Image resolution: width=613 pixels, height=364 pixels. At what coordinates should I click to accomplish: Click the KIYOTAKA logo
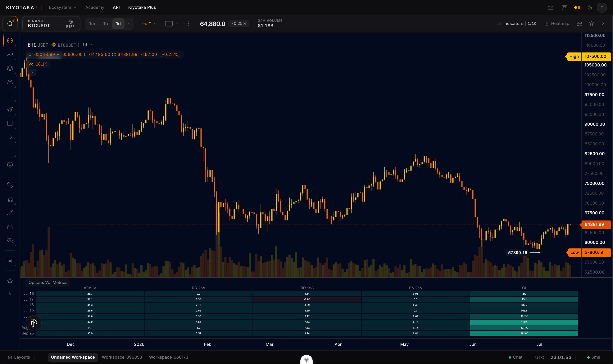(x=22, y=7)
